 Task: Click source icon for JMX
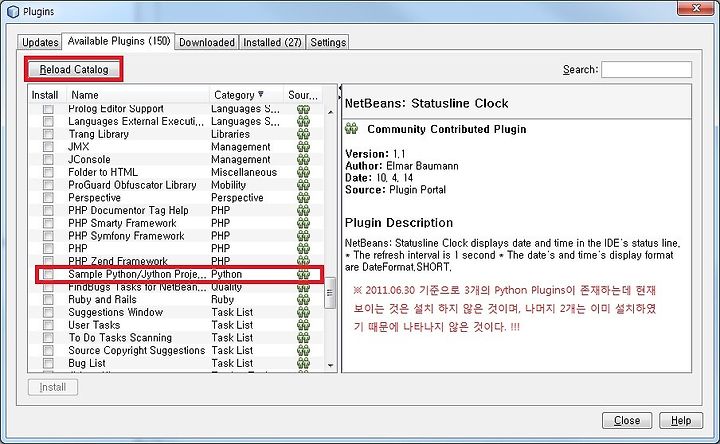[x=304, y=147]
